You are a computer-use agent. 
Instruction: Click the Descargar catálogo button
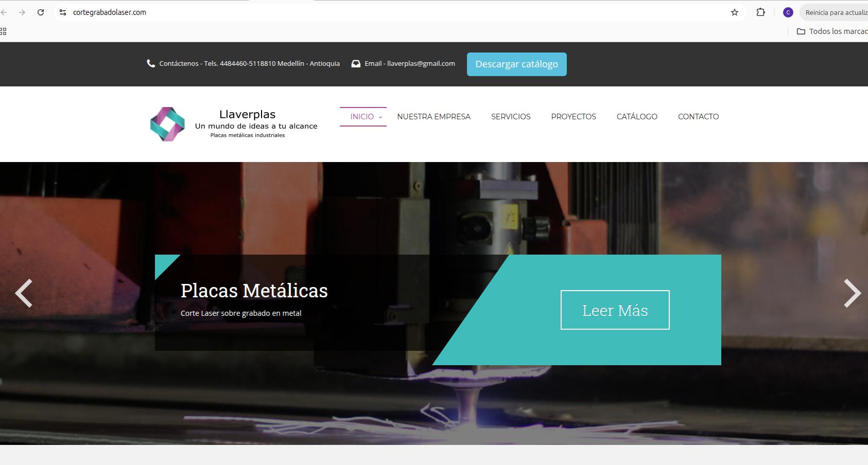point(516,64)
